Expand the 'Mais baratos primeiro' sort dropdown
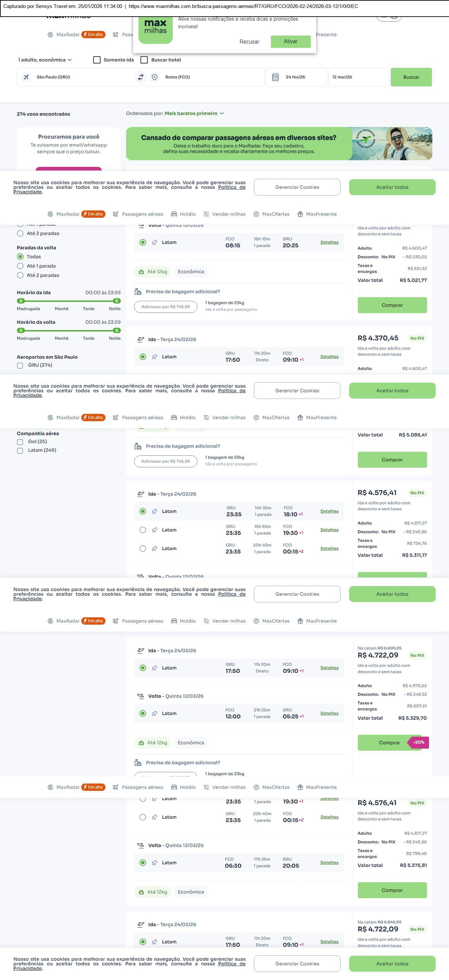The image size is (449, 980). 194,113
